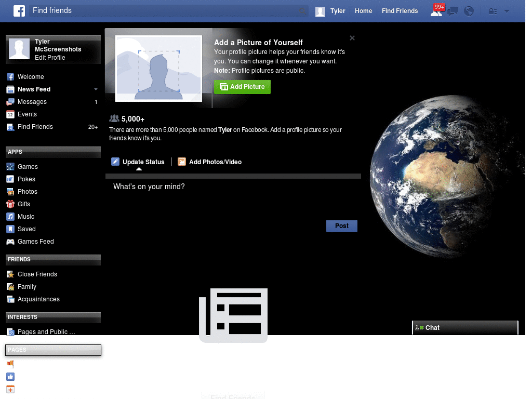Click the green Add Picture button
This screenshot has height=399, width=532.
pyautogui.click(x=242, y=87)
